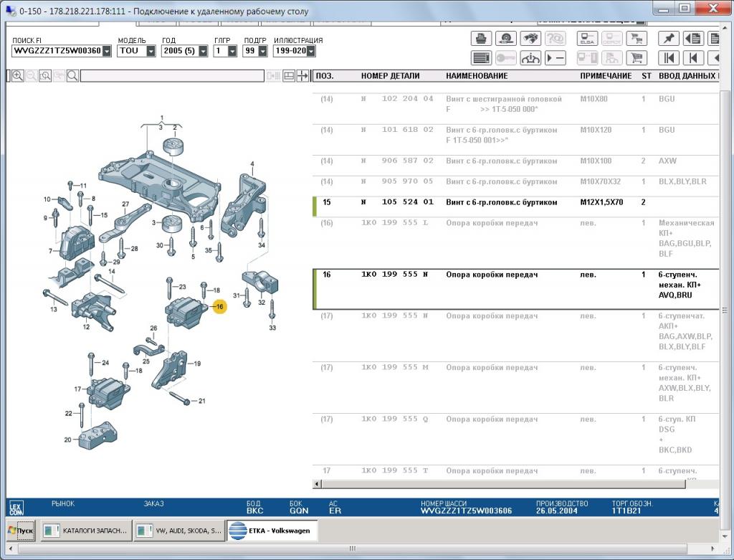This screenshot has height=560, width=734.
Task: Click the ELSA toolbar button
Action: tap(587, 39)
